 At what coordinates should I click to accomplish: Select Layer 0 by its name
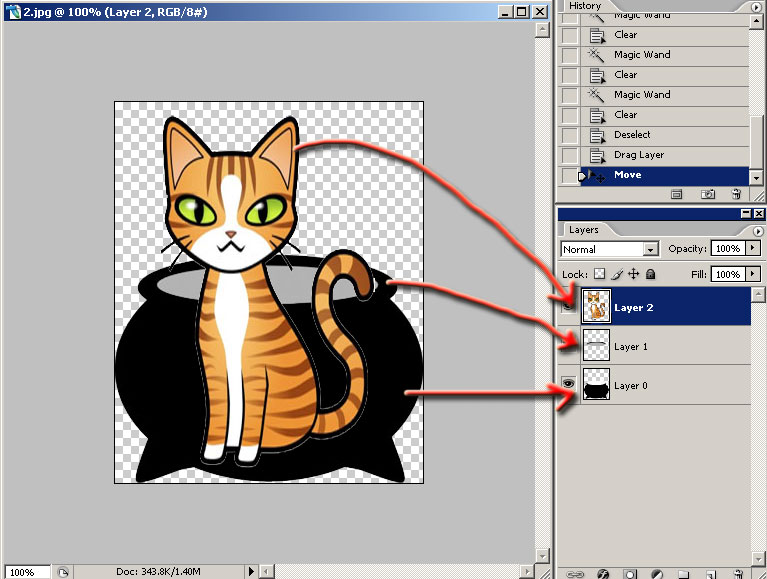(x=631, y=386)
